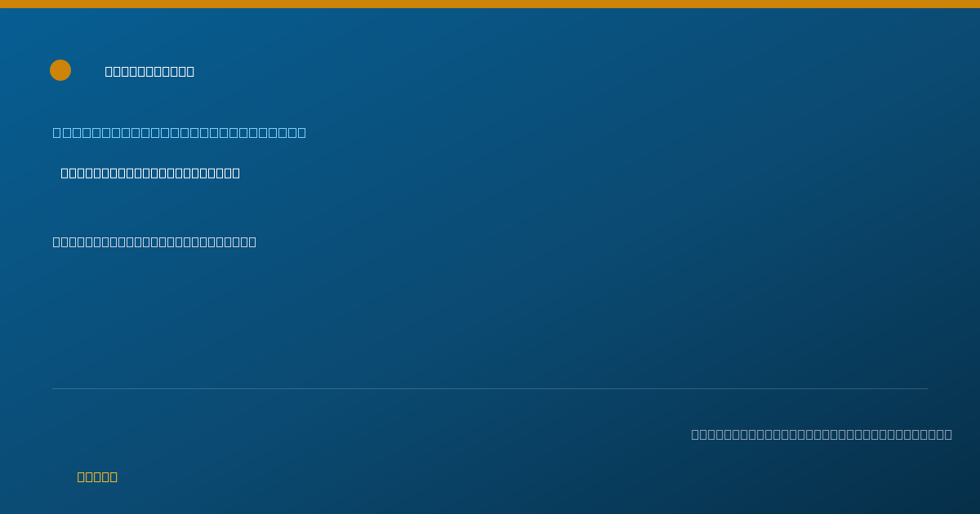Click the orange circle logo icon
980x514 pixels.
pyautogui.click(x=60, y=70)
